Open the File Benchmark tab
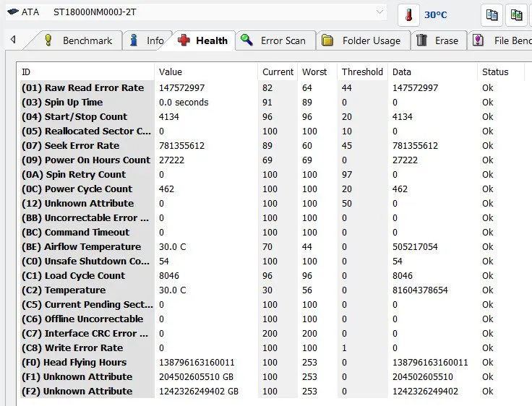The image size is (532, 406). (500, 40)
